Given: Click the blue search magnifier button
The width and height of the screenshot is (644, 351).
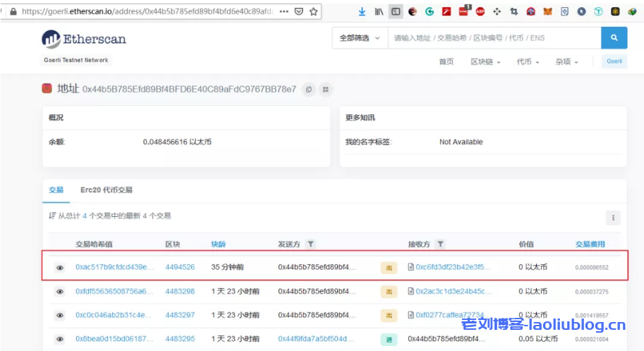Looking at the screenshot, I should [x=614, y=37].
